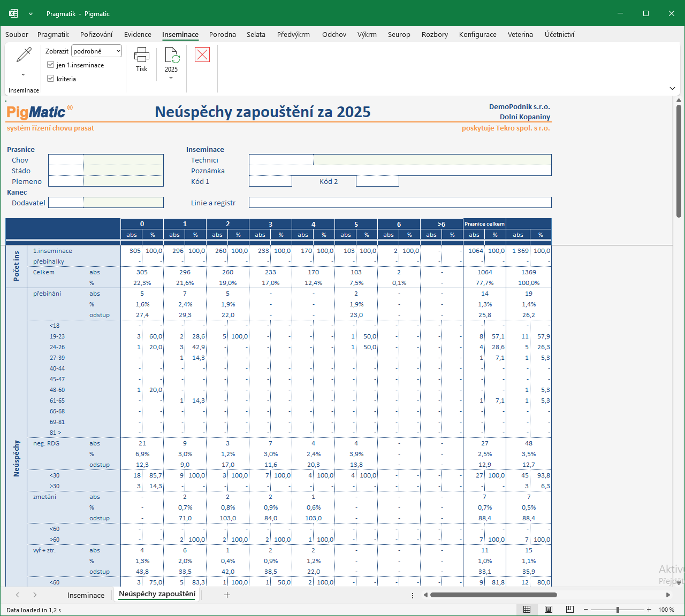Click the red X close report icon
This screenshot has width=685, height=616.
pos(202,55)
